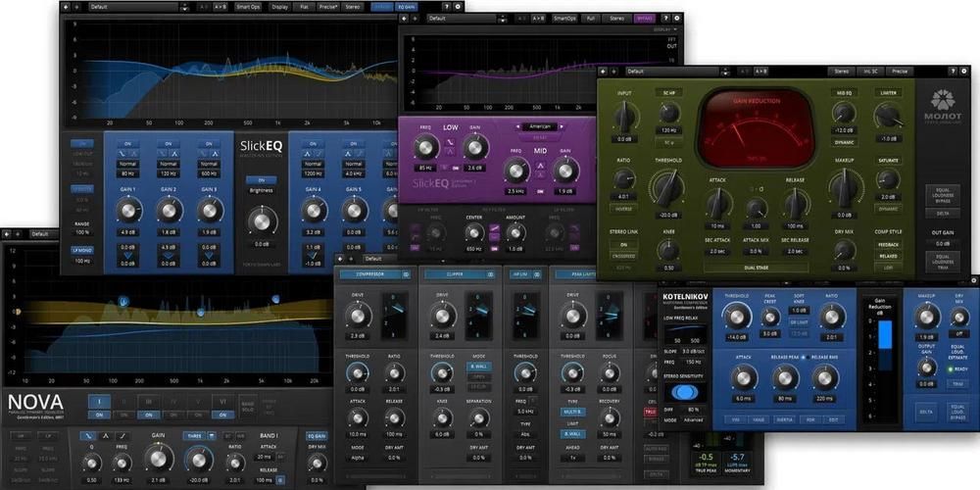This screenshot has height=490, width=980.
Task: Open help question mark in SlickEQ Mastering toolbar
Action: tap(446, 7)
